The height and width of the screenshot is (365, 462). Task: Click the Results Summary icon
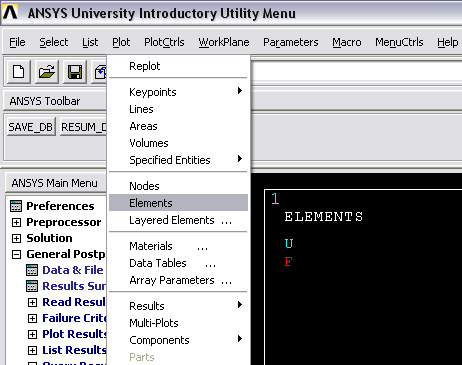click(x=32, y=286)
